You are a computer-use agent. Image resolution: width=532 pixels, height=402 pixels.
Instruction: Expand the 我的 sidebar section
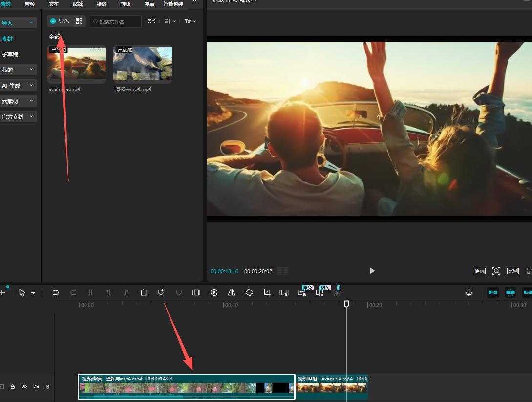(18, 70)
